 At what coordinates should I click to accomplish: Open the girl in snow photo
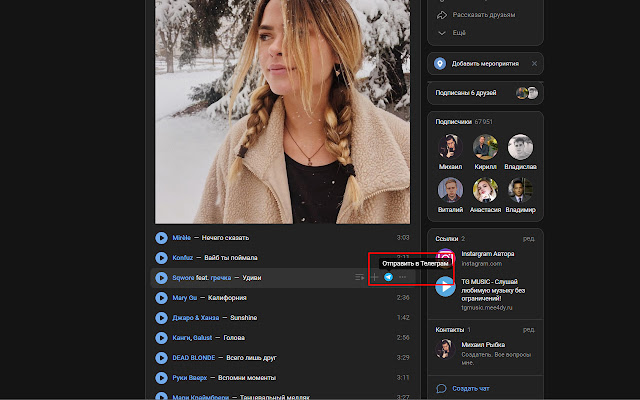coord(282,112)
